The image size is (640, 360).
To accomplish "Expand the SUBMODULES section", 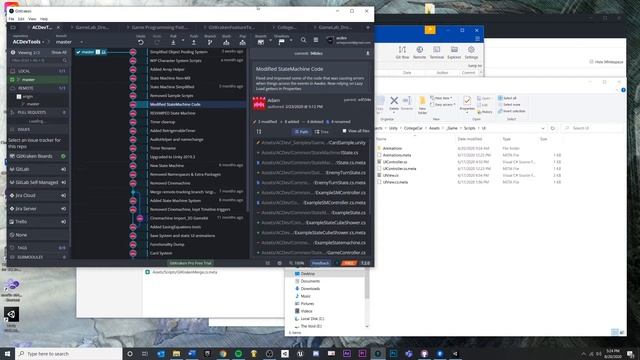I will click(38, 257).
